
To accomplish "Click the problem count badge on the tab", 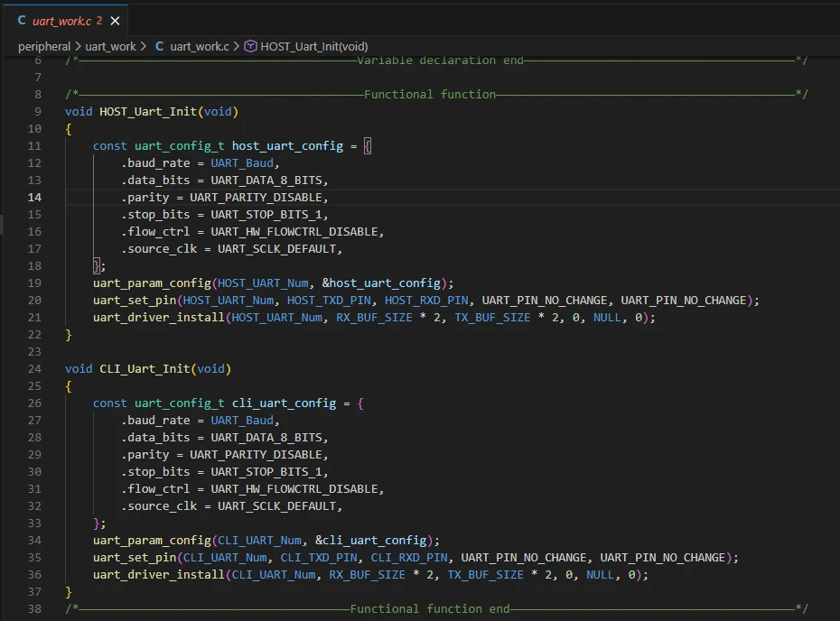I will click(98, 20).
